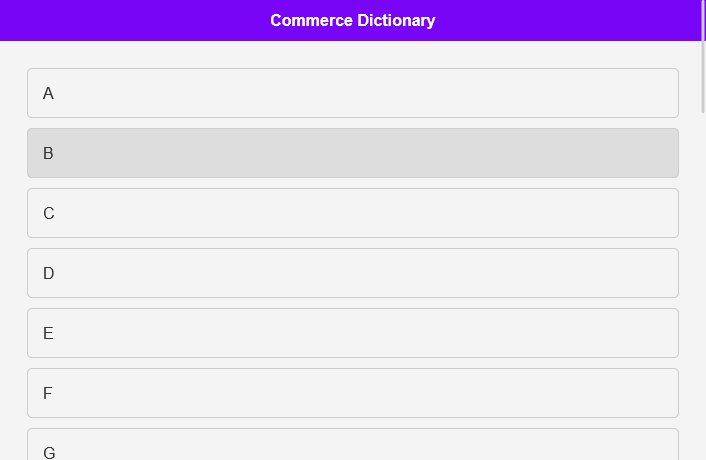Open the partially visible G row
This screenshot has height=460, width=706.
[x=352, y=446]
